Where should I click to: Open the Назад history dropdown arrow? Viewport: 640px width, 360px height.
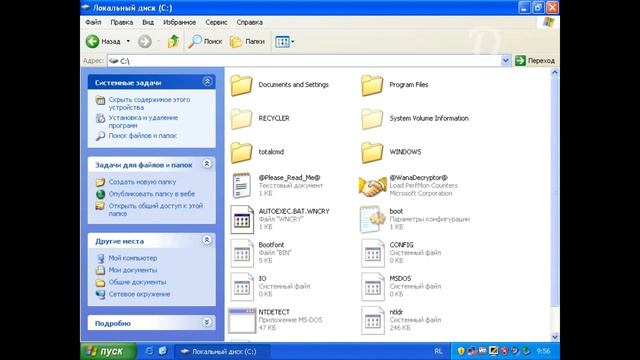pos(128,41)
